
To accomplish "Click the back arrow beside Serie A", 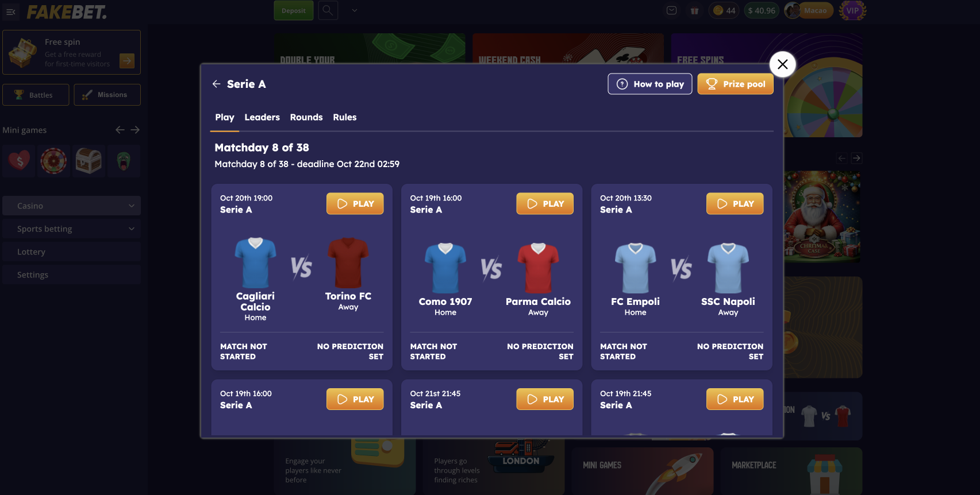I will [217, 84].
